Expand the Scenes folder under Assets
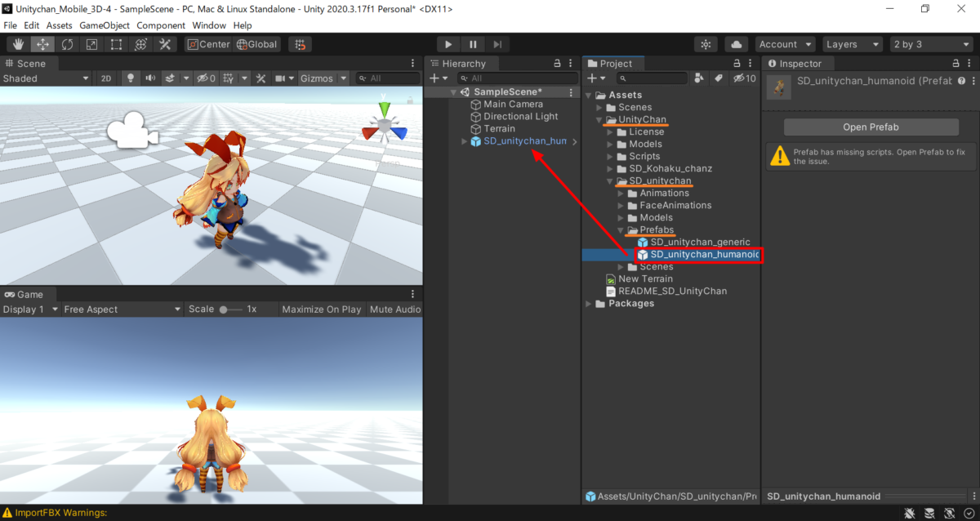The height and width of the screenshot is (521, 980). 599,107
